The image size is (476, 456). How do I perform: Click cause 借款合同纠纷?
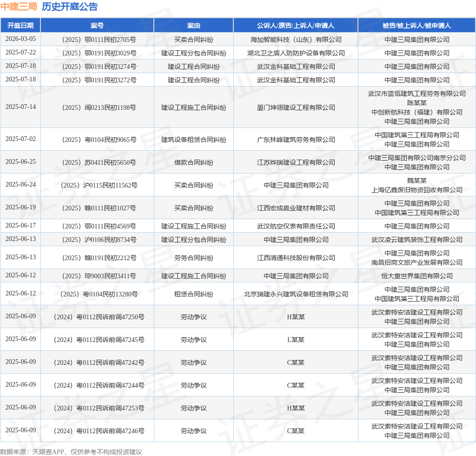pos(194,162)
